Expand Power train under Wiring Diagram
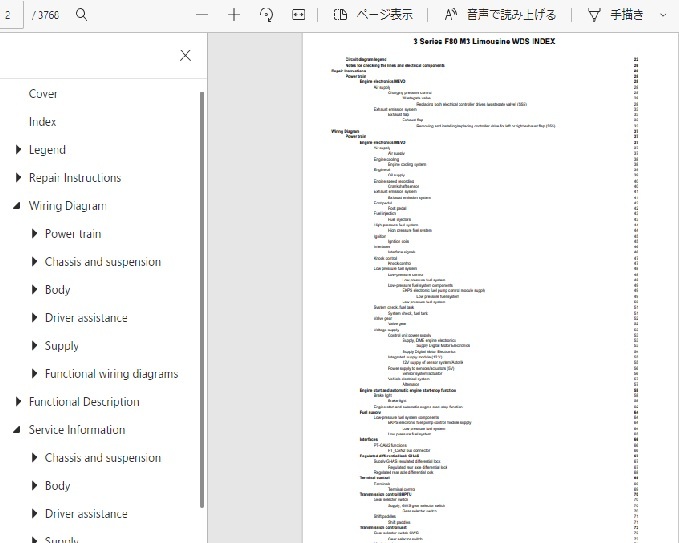 tap(34, 234)
